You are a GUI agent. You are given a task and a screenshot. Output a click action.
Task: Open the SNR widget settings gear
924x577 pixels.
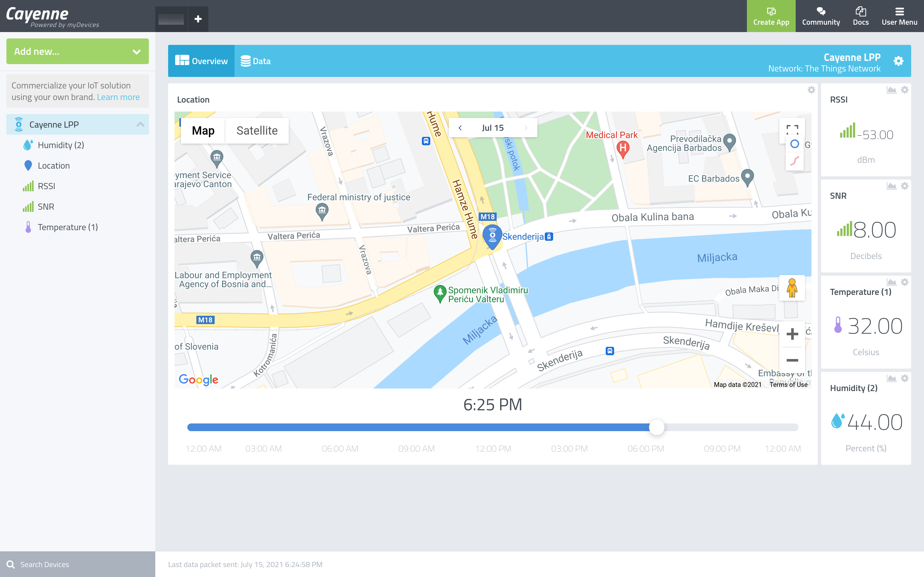coord(904,186)
